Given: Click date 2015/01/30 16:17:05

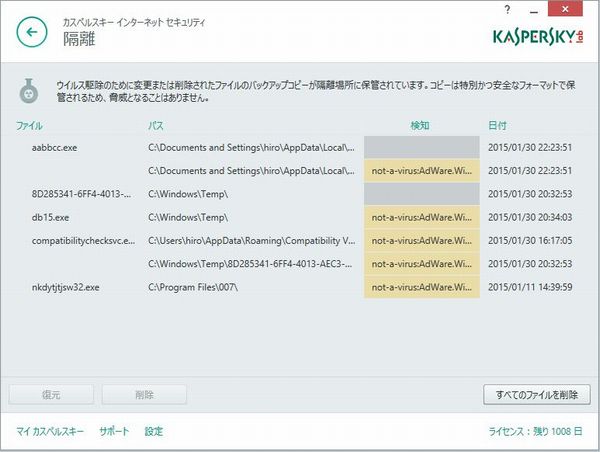Looking at the screenshot, I should coord(530,241).
